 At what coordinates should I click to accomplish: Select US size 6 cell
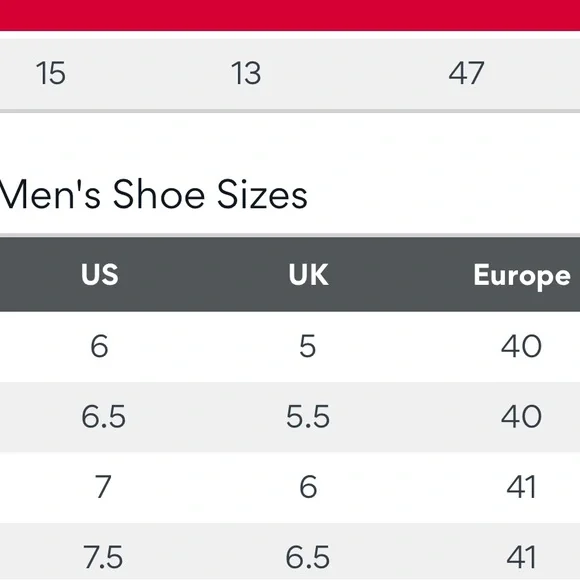coord(100,346)
